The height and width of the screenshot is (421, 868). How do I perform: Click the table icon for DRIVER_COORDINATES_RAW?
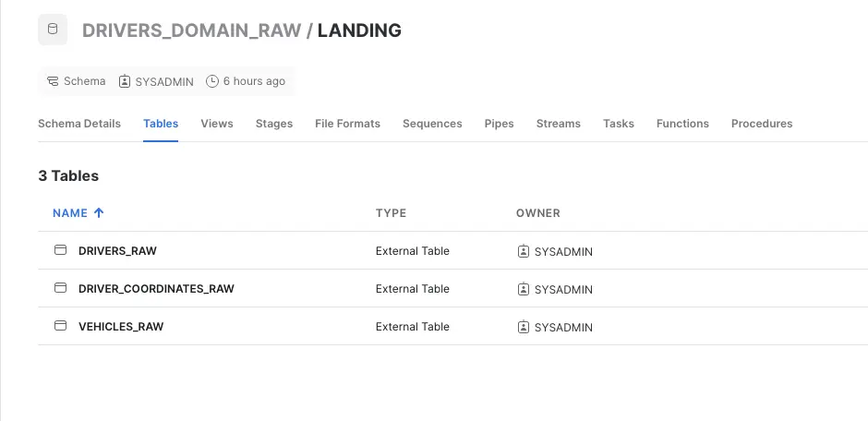[60, 288]
